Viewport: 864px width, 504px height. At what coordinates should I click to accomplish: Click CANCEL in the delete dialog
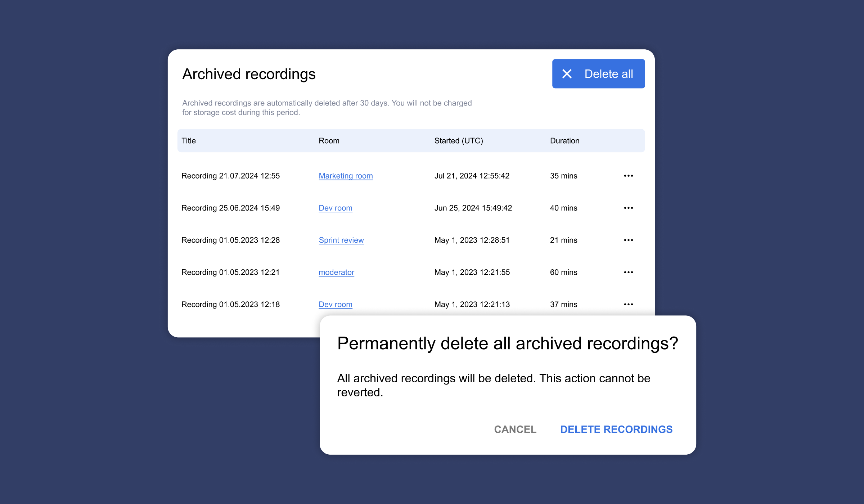[515, 429]
